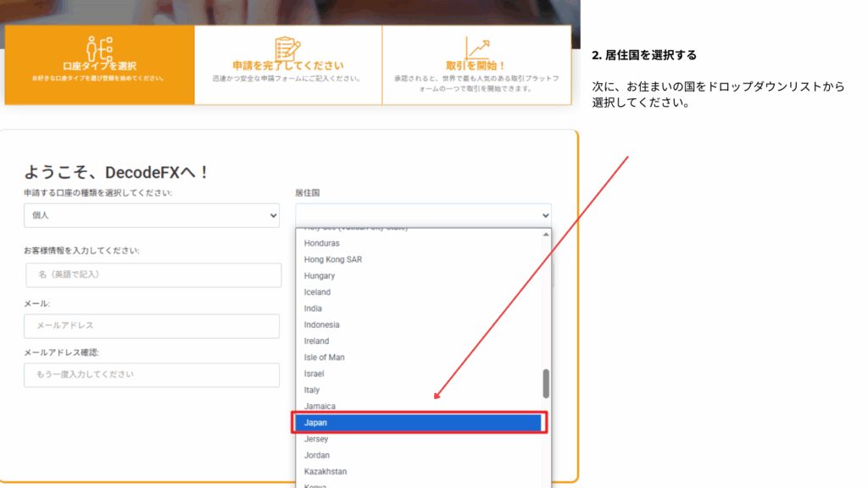Image resolution: width=868 pixels, height=488 pixels.
Task: Expand the 個人 account type dropdown
Action: (x=152, y=215)
